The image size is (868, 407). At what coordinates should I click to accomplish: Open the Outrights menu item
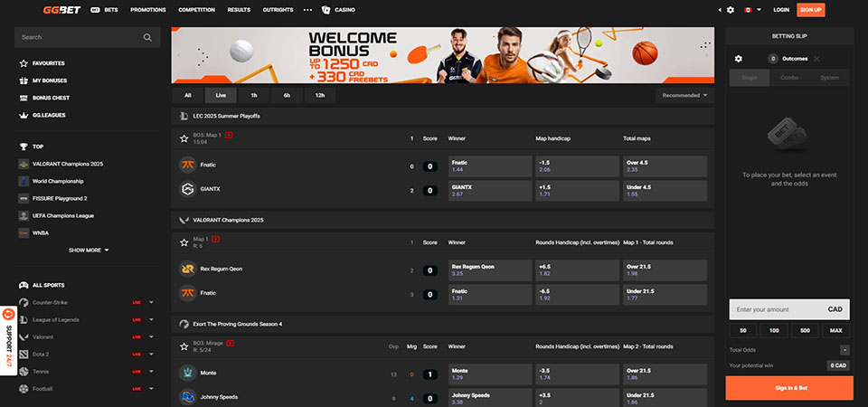(x=278, y=10)
